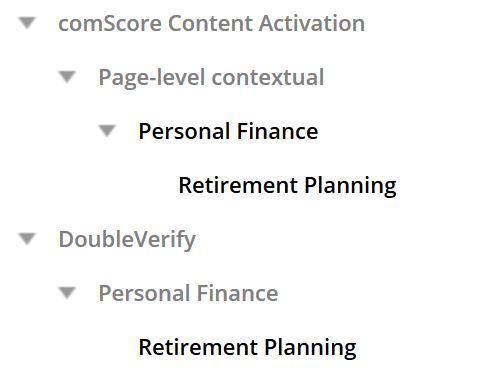Viewport: 499px width, 381px height.
Task: Click the triangle icon left of Page-level contextual
Action: click(67, 77)
